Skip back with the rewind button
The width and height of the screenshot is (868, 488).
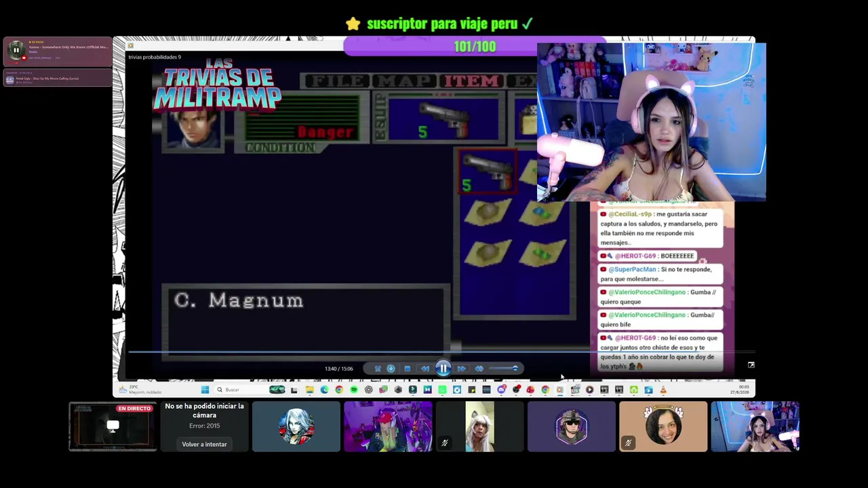425,369
